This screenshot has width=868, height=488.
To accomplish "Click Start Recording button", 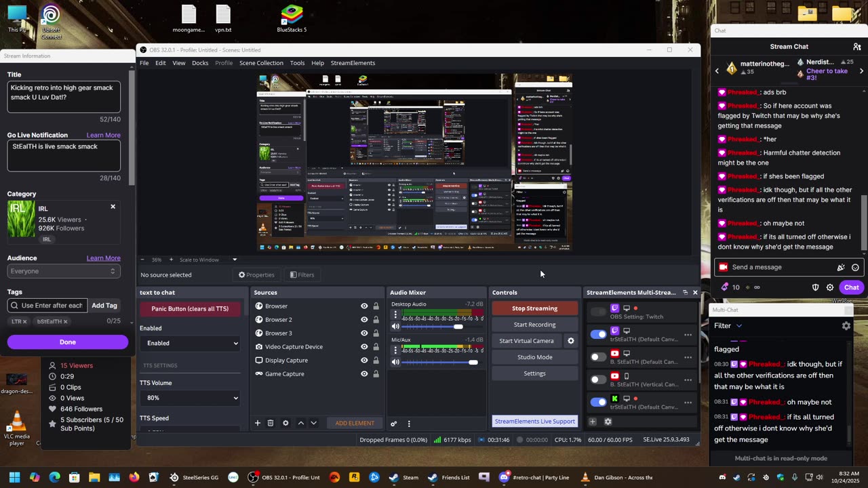I will [x=534, y=325].
